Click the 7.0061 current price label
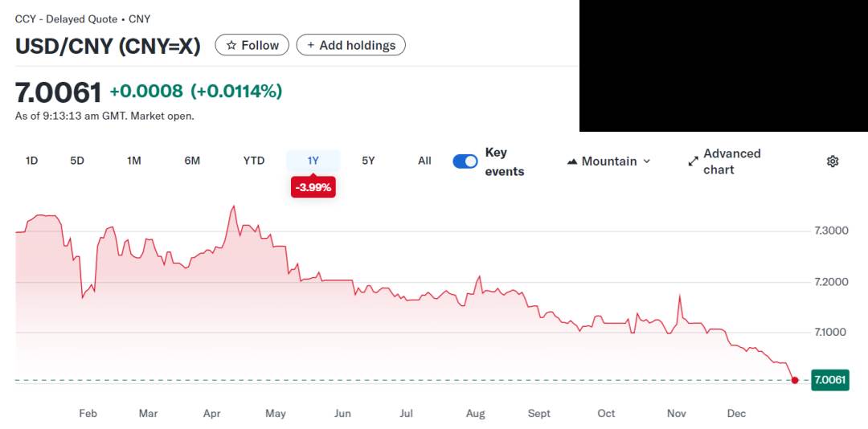This screenshot has width=868, height=429. click(x=829, y=380)
